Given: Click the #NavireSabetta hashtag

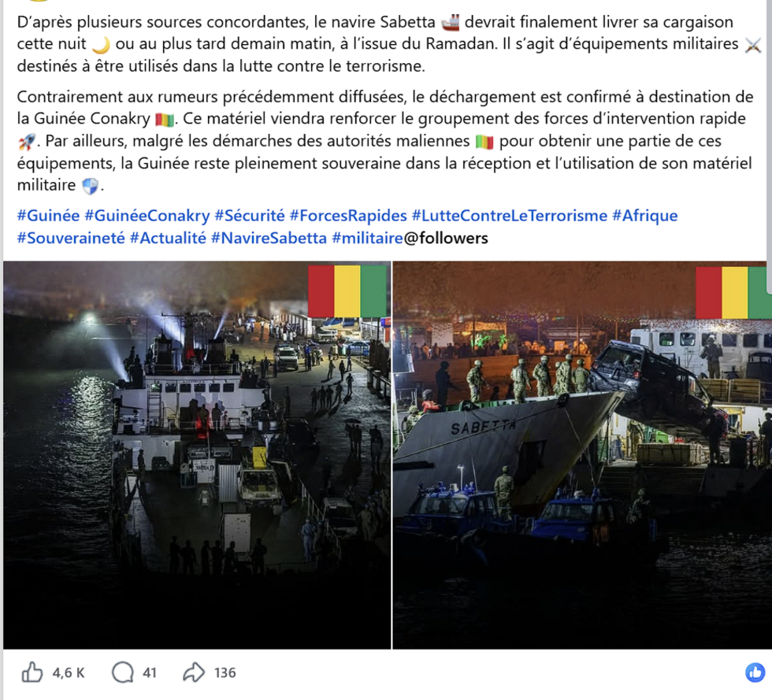Looking at the screenshot, I should [269, 239].
